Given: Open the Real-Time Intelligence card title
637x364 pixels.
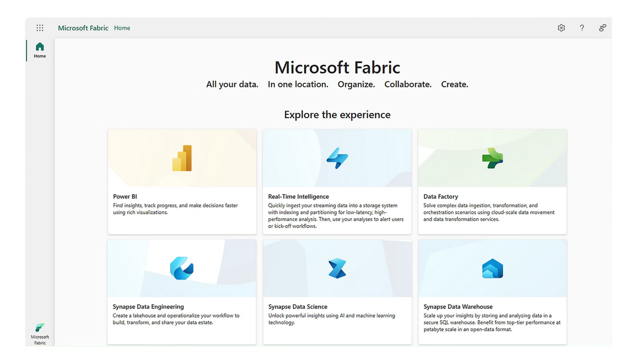Looking at the screenshot, I should (x=298, y=197).
